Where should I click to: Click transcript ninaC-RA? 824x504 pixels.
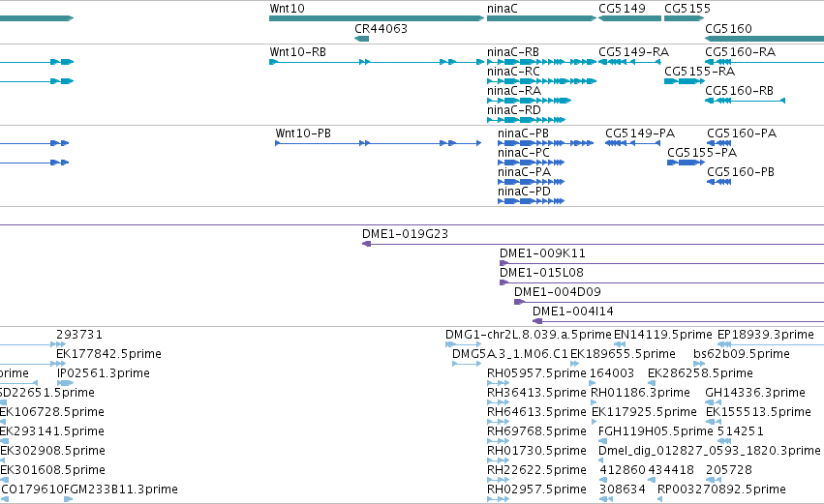(530, 101)
